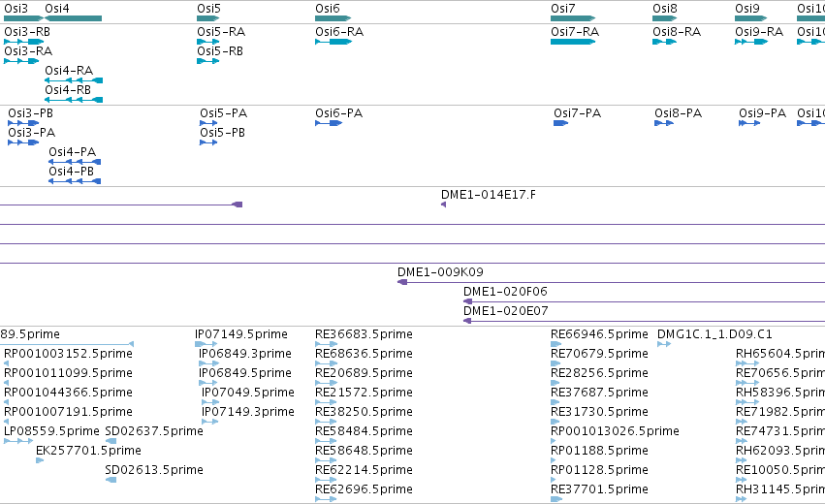825x504 pixels.
Task: Select transcript Osi4-RB
Action: click(74, 100)
